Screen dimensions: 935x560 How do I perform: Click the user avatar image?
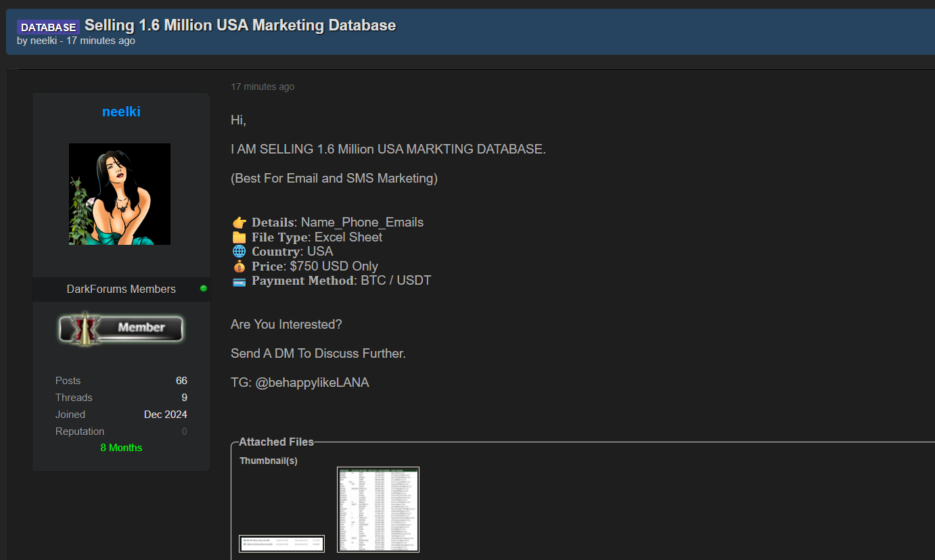pyautogui.click(x=120, y=194)
